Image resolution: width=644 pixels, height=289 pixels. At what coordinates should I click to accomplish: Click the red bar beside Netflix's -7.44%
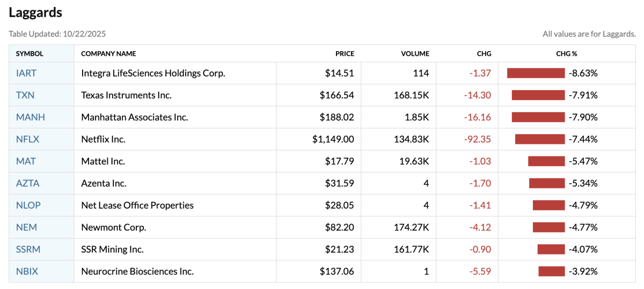coord(540,139)
